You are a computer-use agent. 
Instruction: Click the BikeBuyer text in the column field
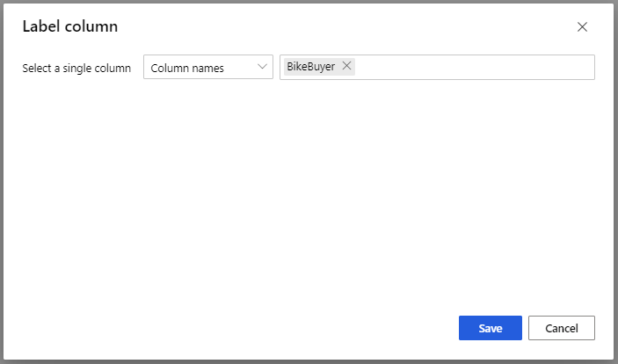pos(311,67)
